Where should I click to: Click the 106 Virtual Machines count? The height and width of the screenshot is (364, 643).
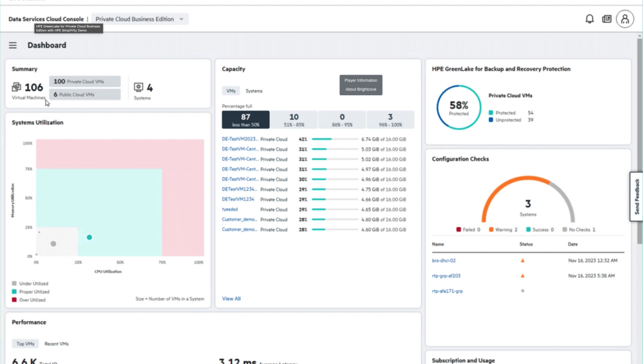(34, 87)
